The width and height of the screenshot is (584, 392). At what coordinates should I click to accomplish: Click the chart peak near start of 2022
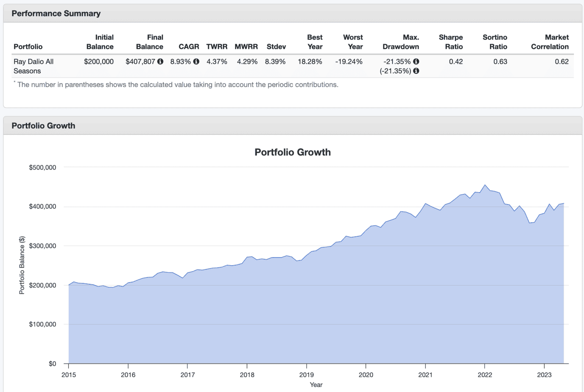click(x=485, y=185)
